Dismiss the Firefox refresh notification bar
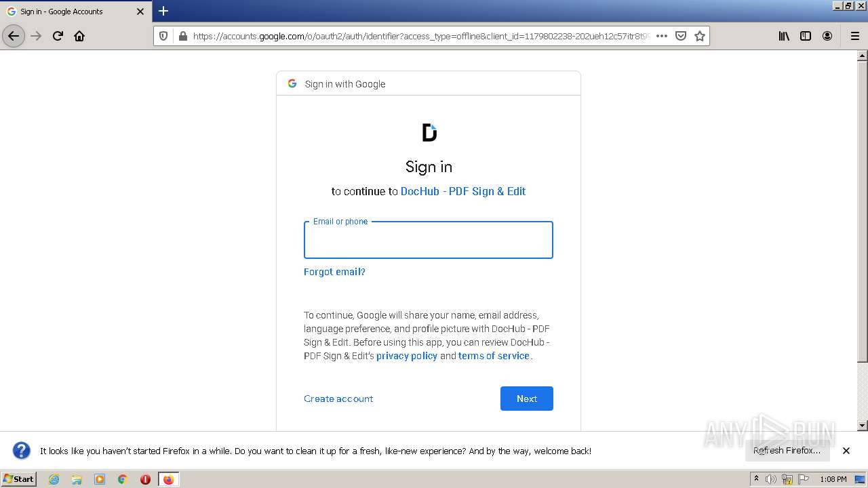 tap(846, 451)
